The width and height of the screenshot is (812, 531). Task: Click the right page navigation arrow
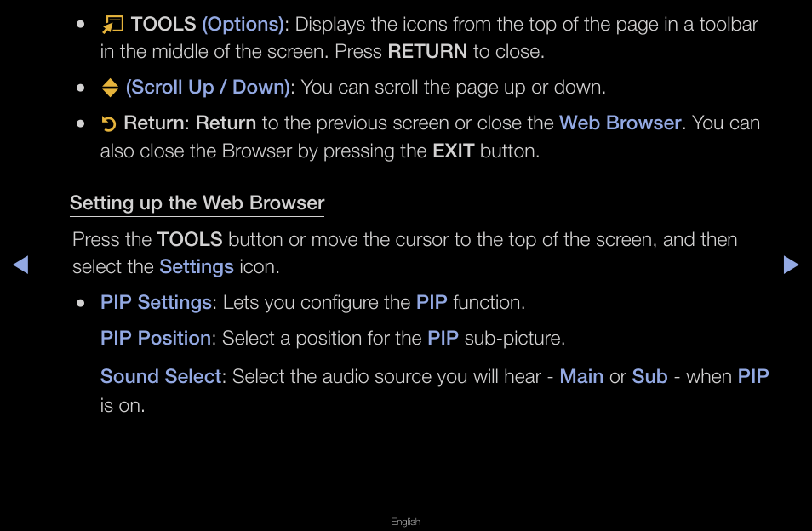click(x=791, y=265)
